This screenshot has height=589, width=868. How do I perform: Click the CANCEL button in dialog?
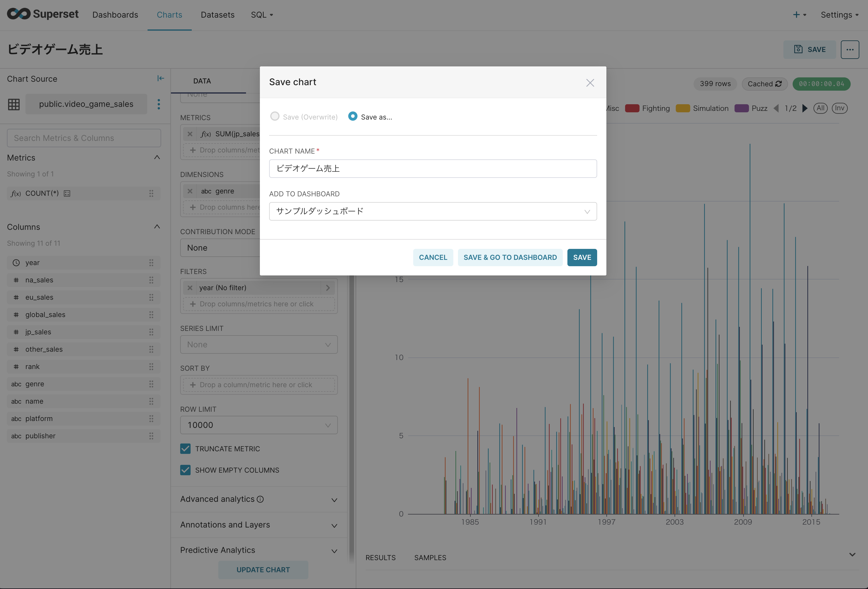point(433,257)
